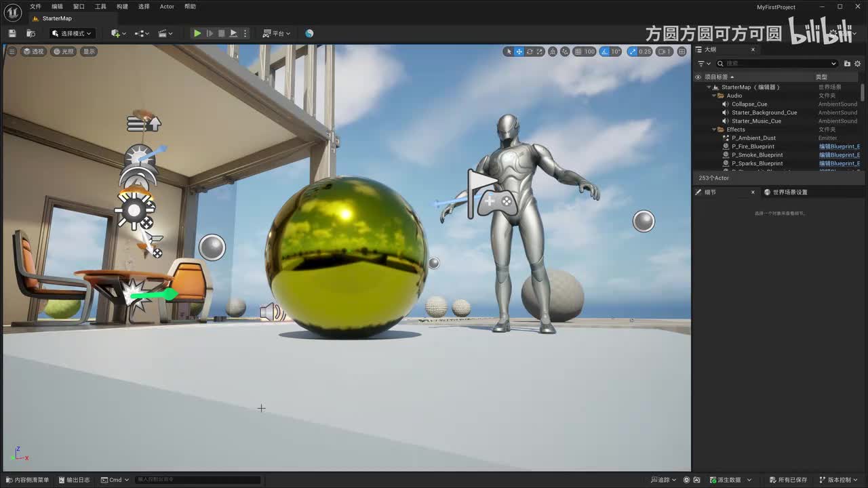Open the camera speed setting

665,52
